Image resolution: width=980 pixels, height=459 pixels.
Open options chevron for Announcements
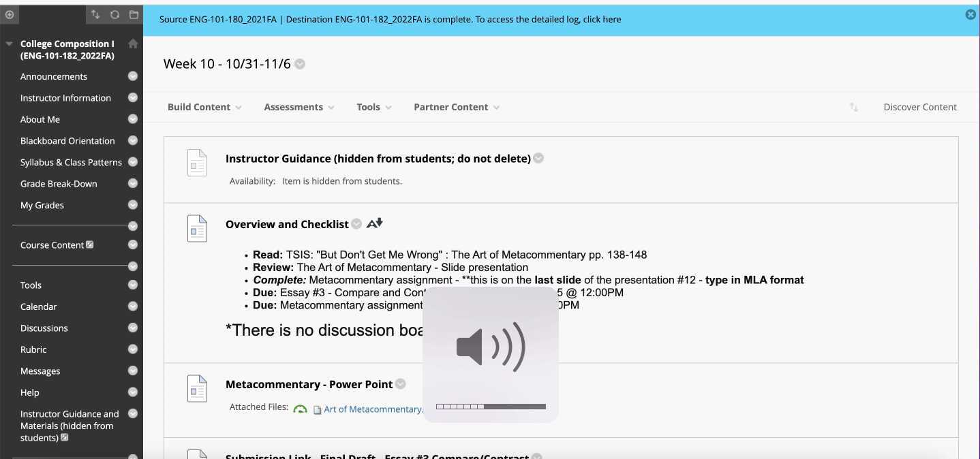133,76
